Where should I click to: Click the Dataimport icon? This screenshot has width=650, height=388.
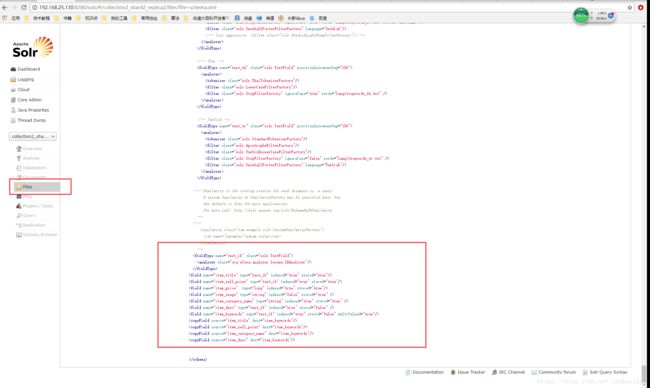point(19,168)
